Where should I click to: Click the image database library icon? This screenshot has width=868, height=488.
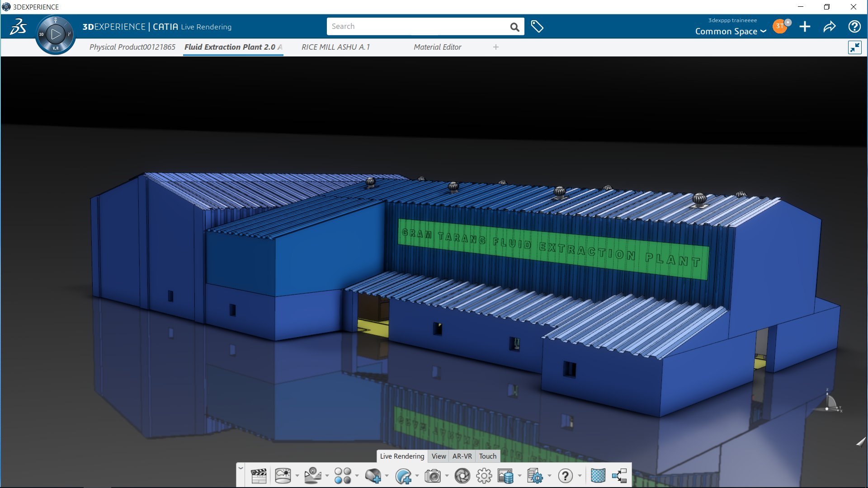(505, 476)
